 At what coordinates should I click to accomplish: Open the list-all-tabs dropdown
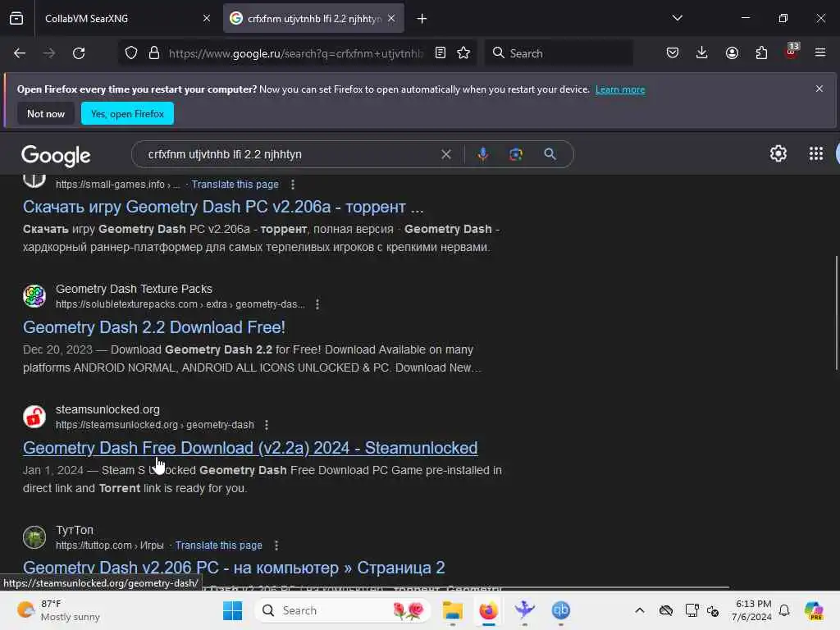pyautogui.click(x=678, y=18)
